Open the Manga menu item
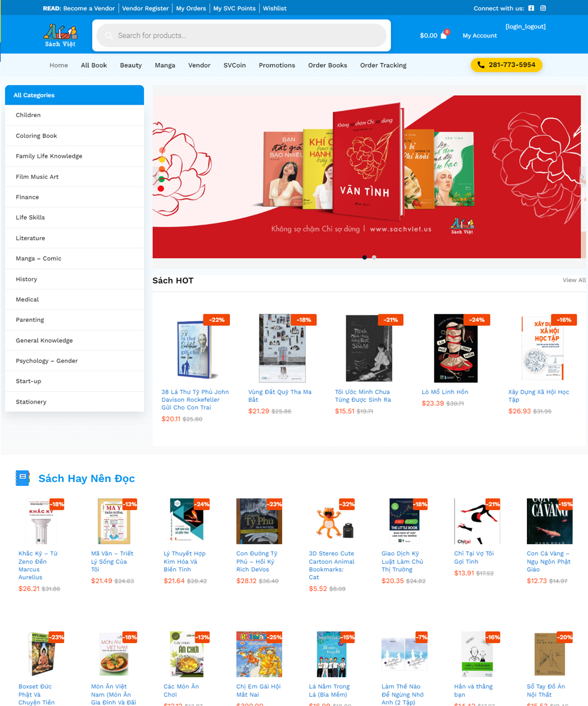This screenshot has width=588, height=706. (x=165, y=65)
